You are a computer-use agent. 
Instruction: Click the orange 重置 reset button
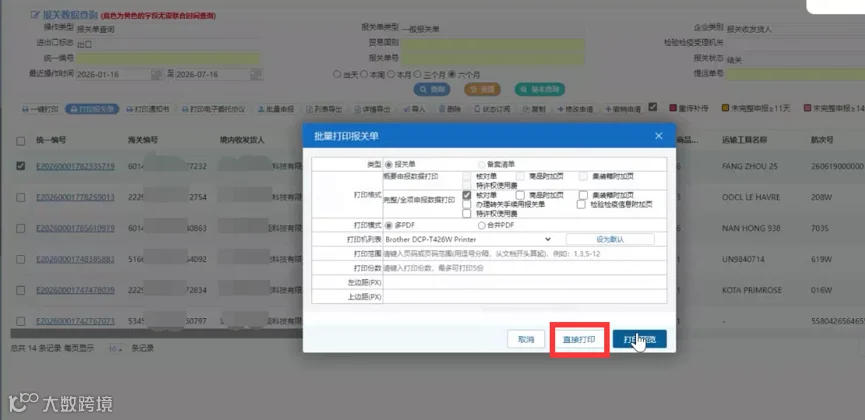(482, 89)
